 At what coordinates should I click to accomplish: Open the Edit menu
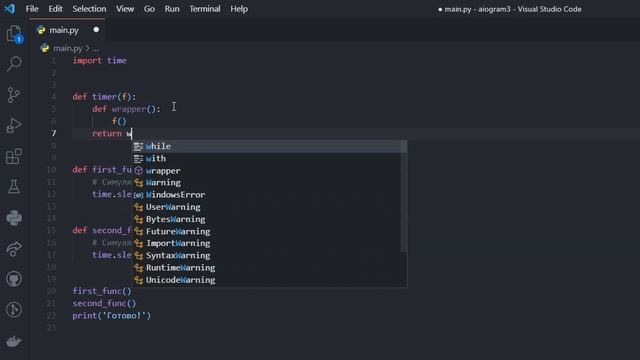click(55, 9)
